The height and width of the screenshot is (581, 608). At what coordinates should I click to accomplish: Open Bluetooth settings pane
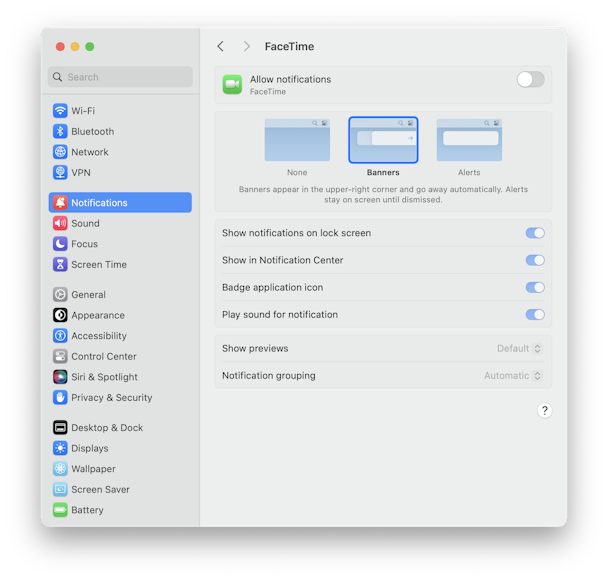click(120, 131)
